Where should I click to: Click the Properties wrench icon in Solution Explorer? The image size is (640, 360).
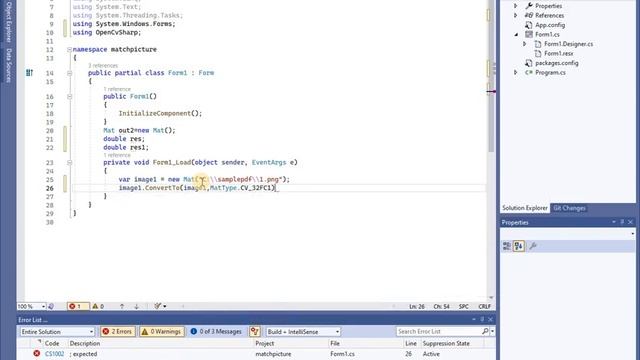tap(529, 6)
